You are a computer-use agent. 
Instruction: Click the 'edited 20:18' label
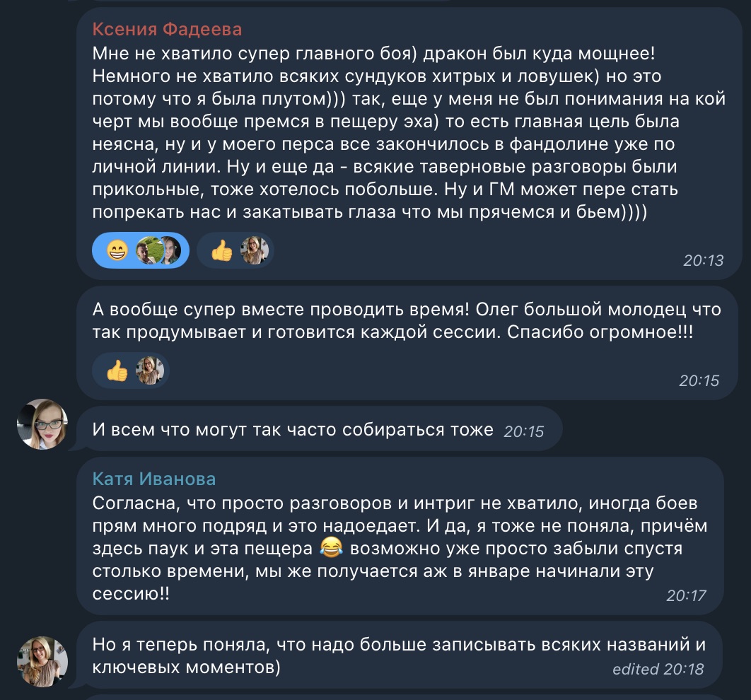658,669
